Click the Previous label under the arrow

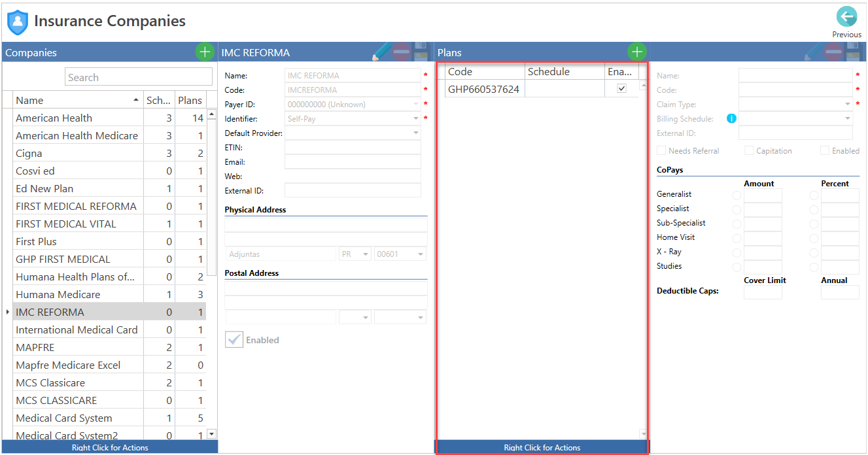coord(846,35)
